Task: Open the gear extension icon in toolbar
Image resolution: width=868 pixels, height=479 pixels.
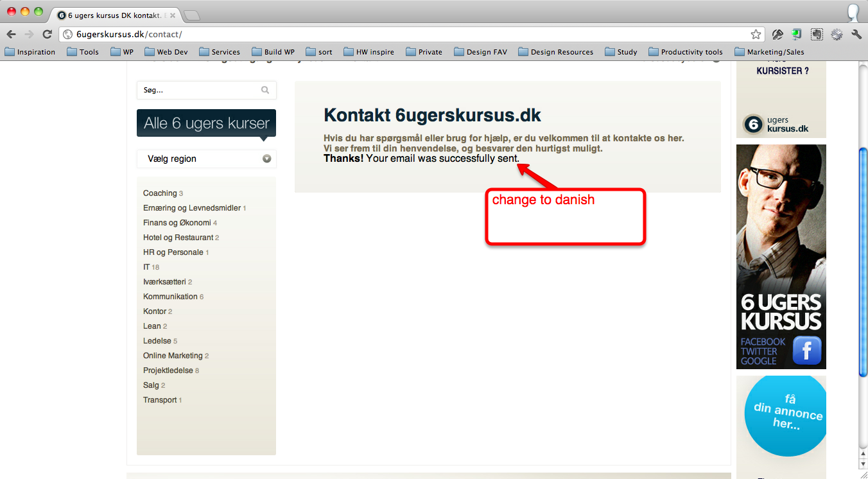Action: tap(837, 34)
